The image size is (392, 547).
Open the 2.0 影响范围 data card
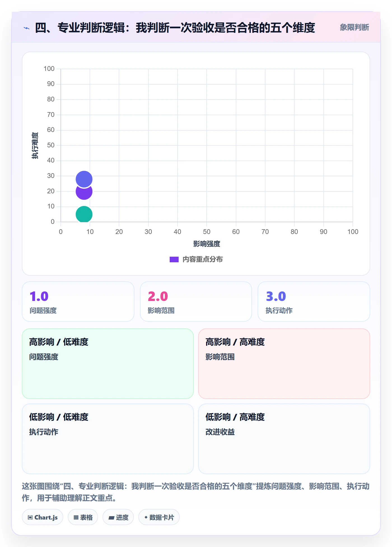coord(196,302)
